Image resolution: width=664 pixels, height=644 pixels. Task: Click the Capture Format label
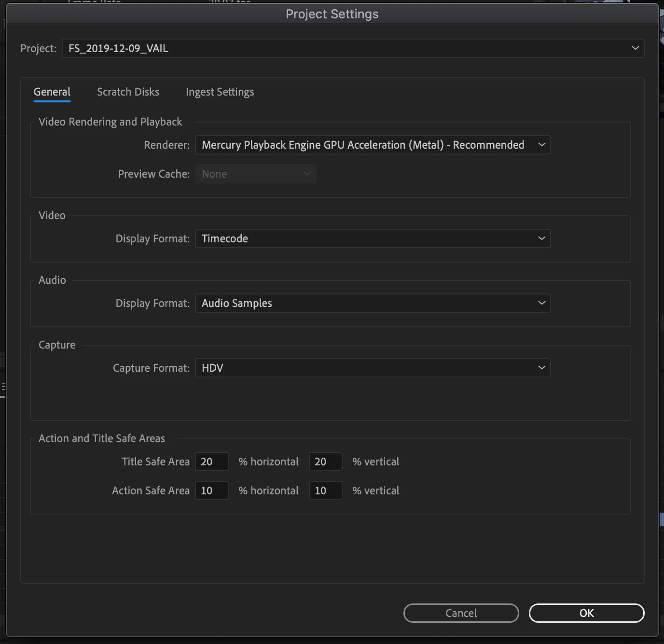[x=151, y=368]
